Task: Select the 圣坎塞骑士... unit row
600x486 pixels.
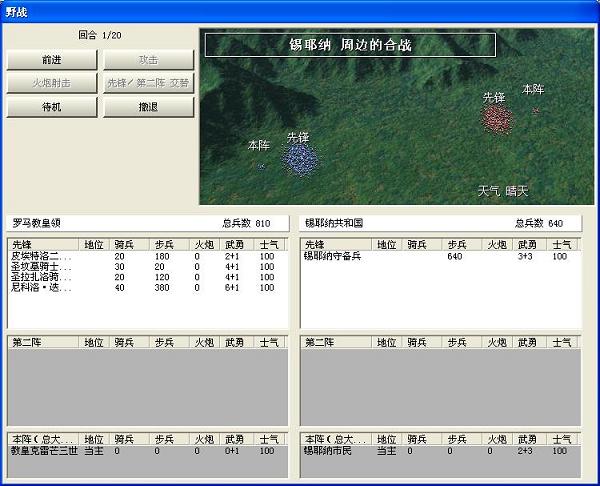Action: [148, 266]
